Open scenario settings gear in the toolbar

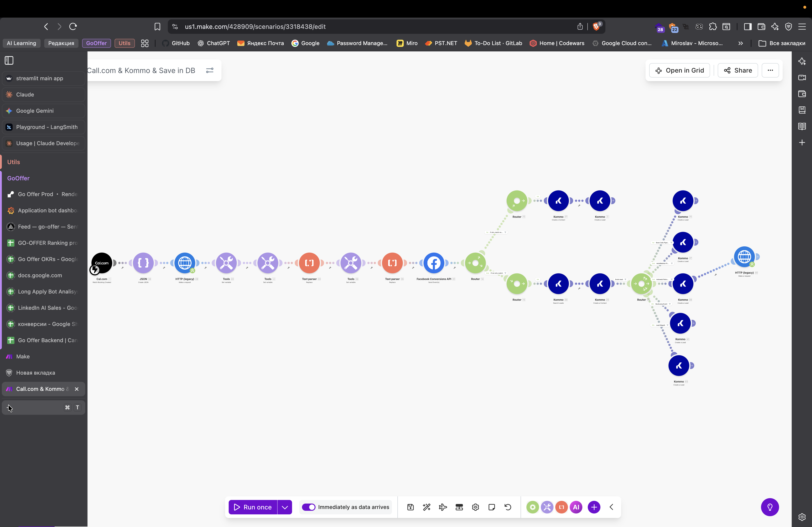475,507
